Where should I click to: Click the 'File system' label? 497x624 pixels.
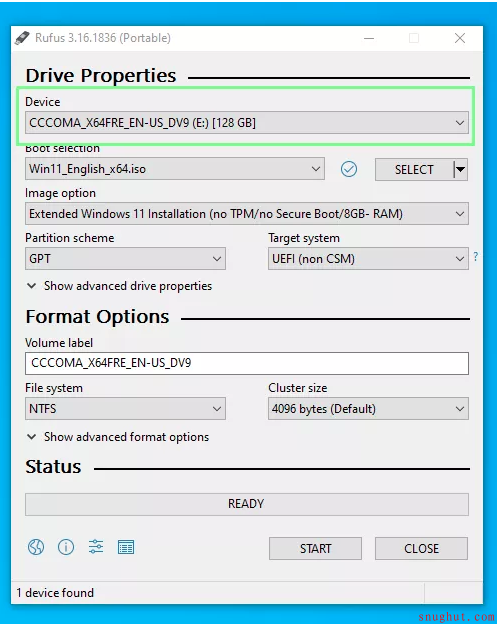tap(54, 388)
